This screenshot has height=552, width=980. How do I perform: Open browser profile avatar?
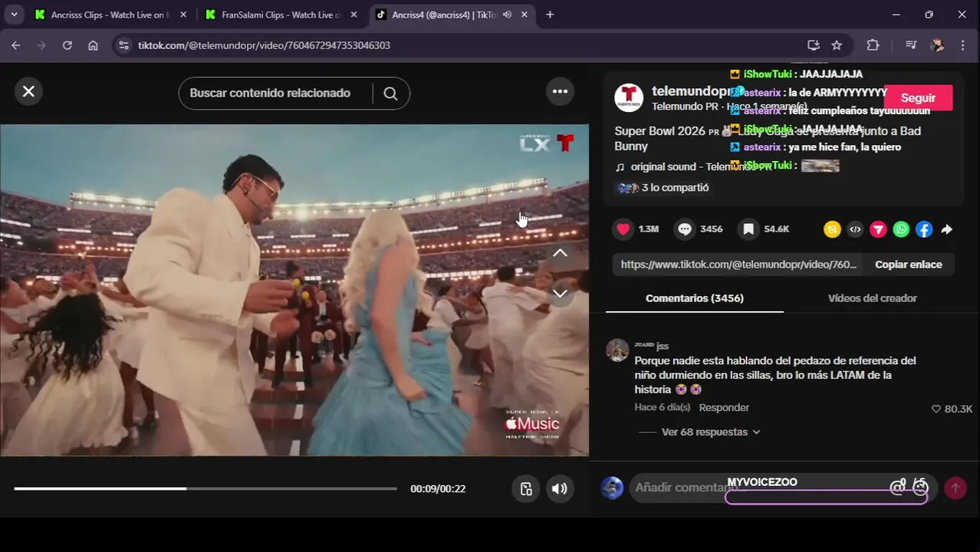937,45
